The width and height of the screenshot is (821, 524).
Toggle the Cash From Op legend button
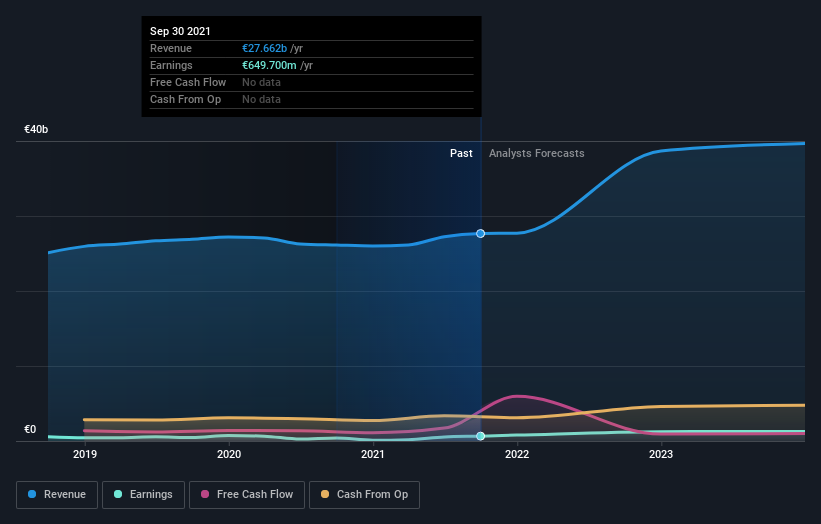coord(364,495)
